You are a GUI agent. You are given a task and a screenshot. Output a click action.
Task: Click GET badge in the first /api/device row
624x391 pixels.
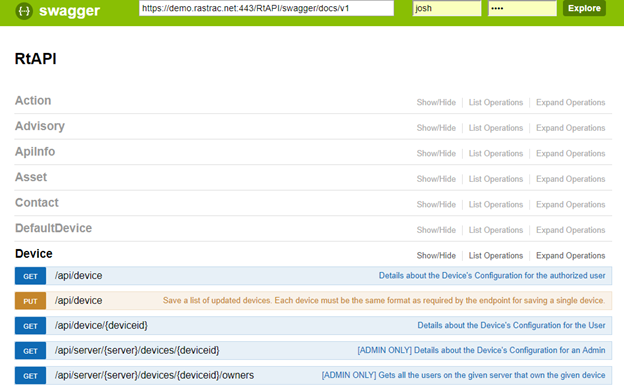[x=30, y=276]
